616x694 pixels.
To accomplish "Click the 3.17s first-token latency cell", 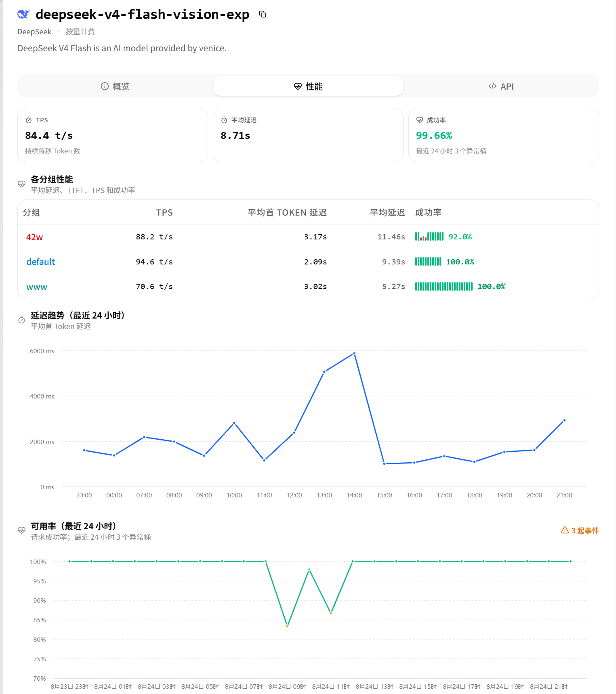I will (x=315, y=237).
